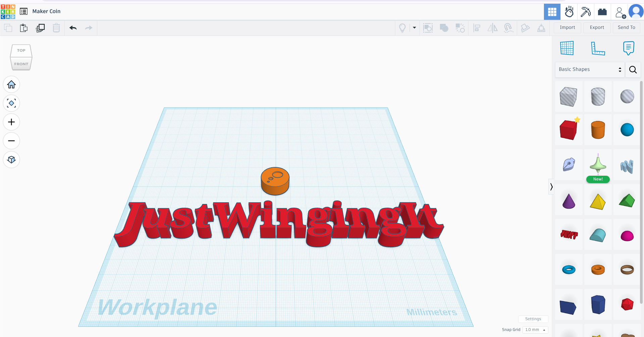Viewport: 644px width, 337px height.
Task: Switch to 3D design grid view
Action: pos(552,12)
